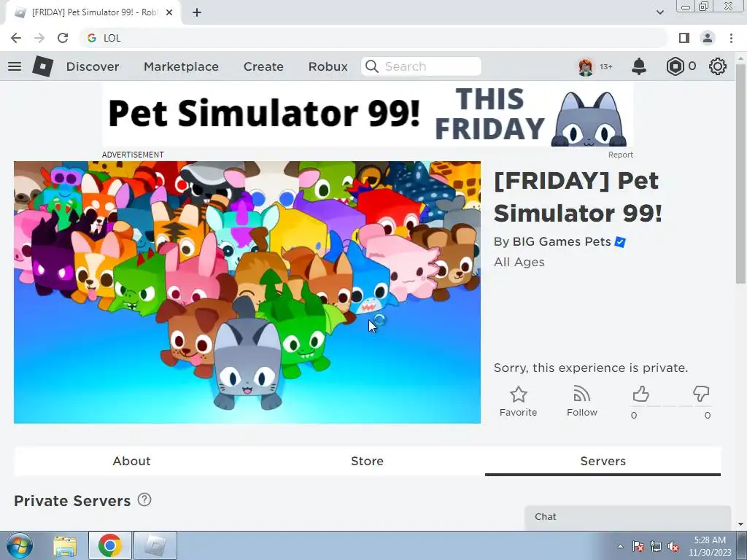Viewport: 747px width, 560px height.
Task: Open File Explorer from the taskbar
Action: click(65, 545)
